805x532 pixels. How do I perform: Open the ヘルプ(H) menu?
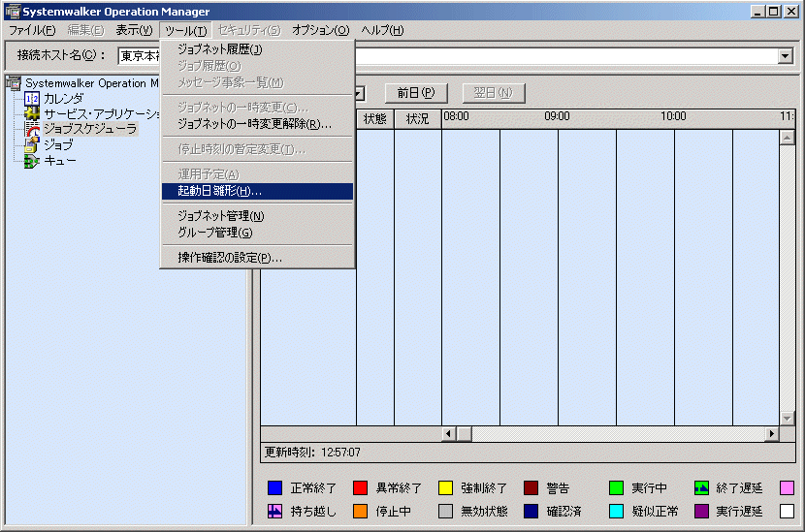point(382,30)
